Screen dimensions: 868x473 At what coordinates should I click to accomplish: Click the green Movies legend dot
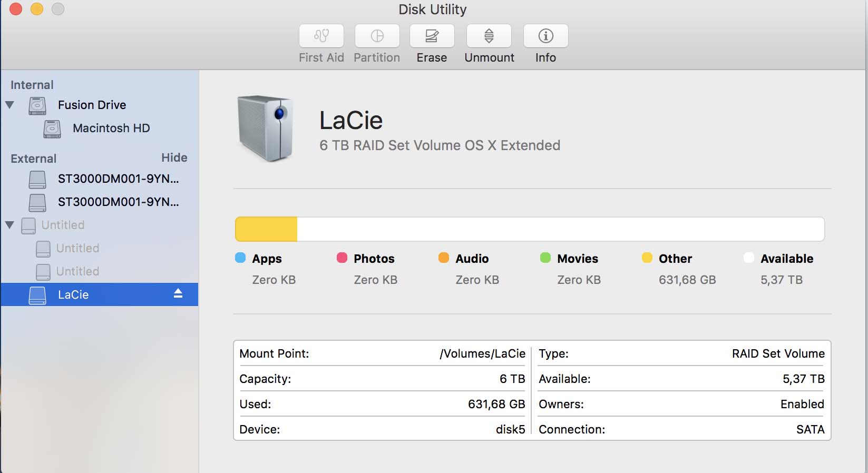click(545, 258)
